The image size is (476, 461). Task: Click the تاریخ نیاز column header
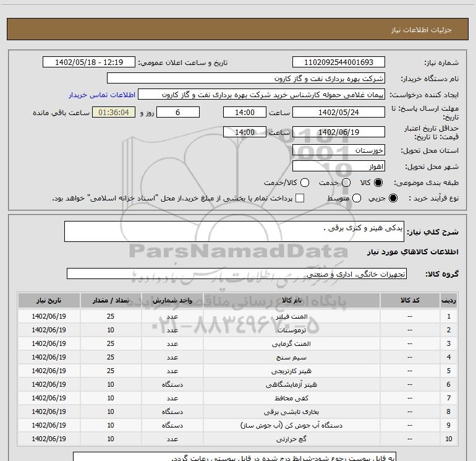(49, 300)
